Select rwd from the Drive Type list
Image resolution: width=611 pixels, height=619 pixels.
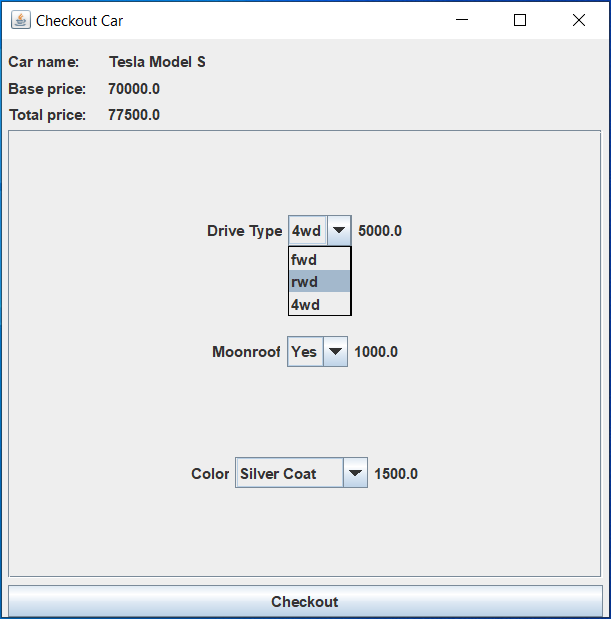[x=319, y=281]
